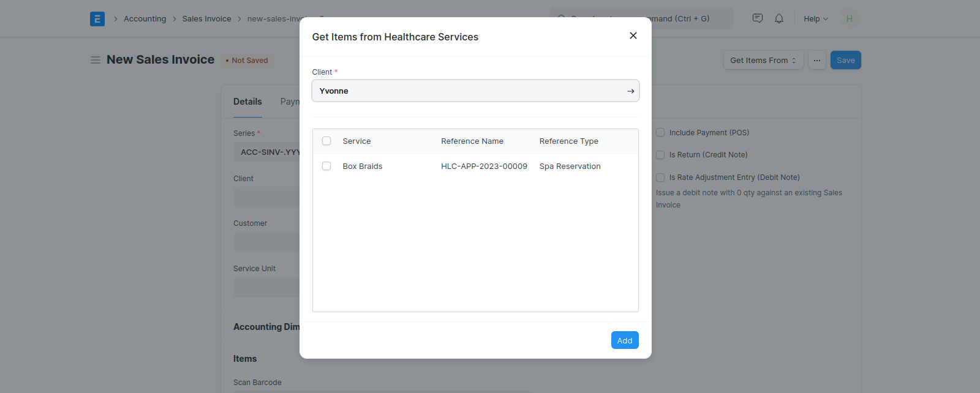
Task: Click reference HLC-APP-2023-00009
Action: [x=484, y=167]
